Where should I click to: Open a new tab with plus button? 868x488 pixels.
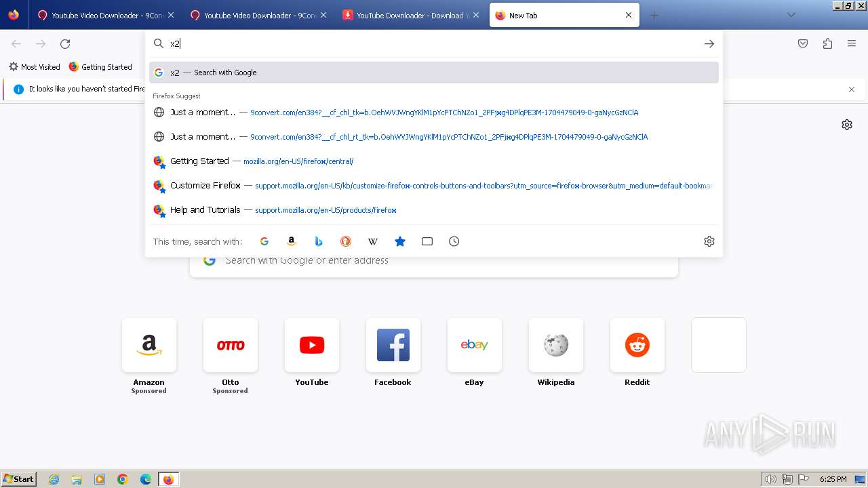coord(654,15)
